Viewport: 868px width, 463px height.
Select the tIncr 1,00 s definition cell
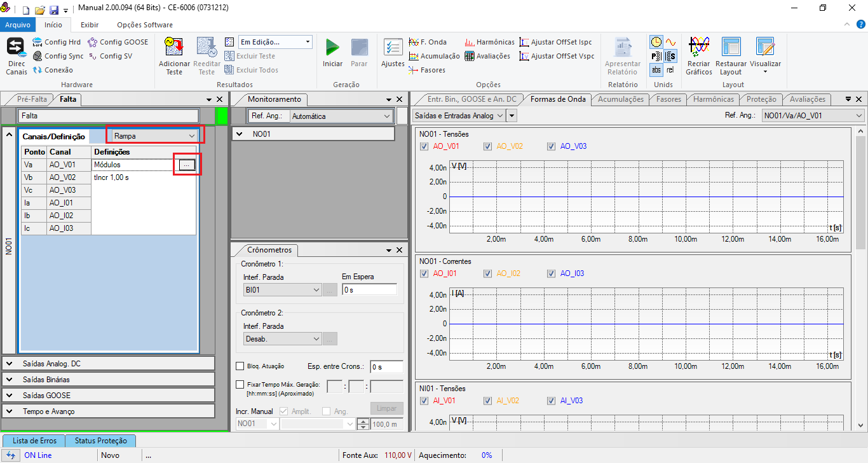tap(144, 177)
